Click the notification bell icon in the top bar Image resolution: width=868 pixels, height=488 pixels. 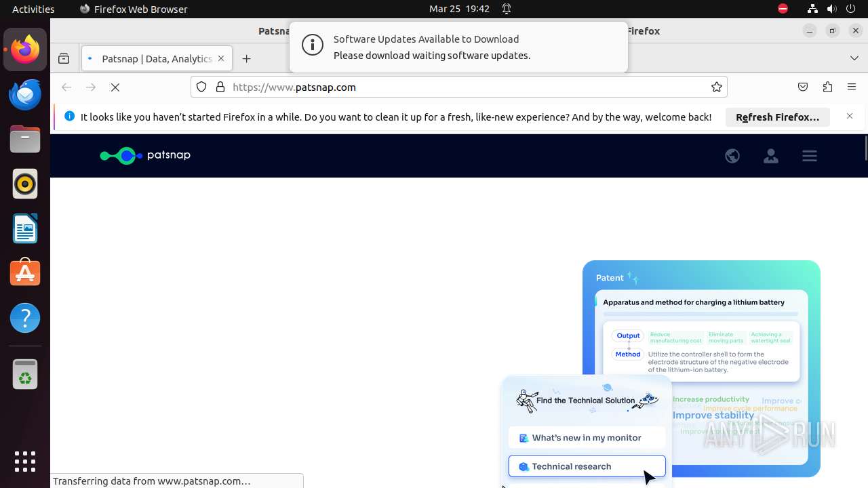click(x=507, y=9)
